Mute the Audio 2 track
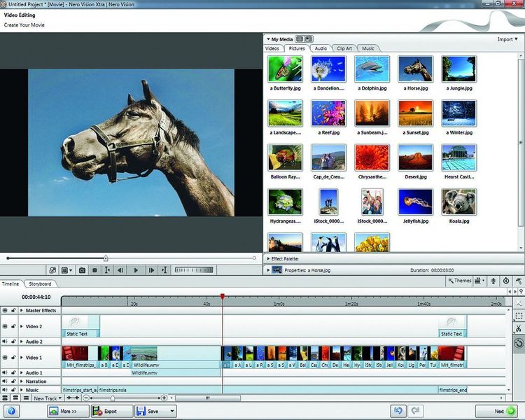Image resolution: width=525 pixels, height=420 pixels. pos(5,342)
